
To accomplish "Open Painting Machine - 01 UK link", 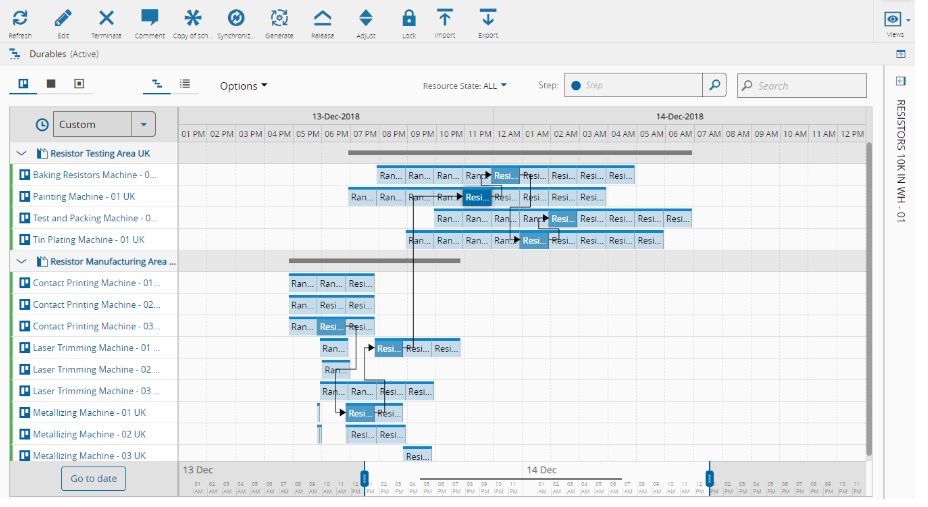I will click(84, 197).
